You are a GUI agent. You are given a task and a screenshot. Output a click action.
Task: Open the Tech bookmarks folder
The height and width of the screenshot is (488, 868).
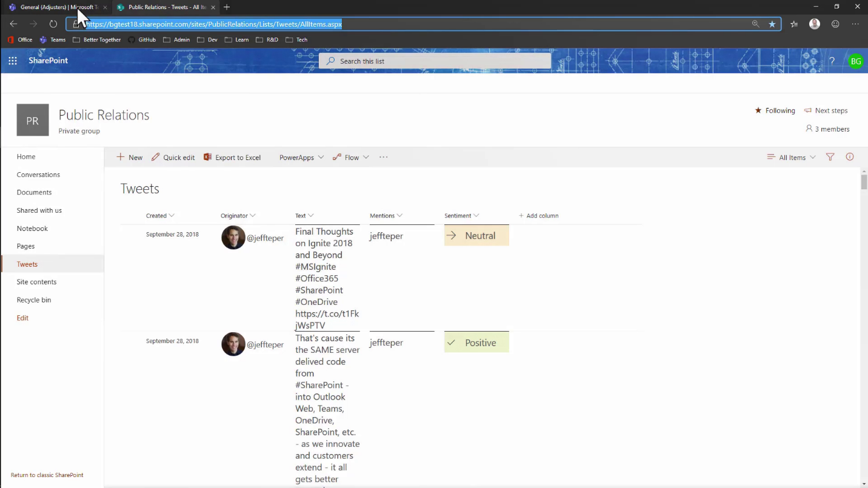[x=296, y=40]
